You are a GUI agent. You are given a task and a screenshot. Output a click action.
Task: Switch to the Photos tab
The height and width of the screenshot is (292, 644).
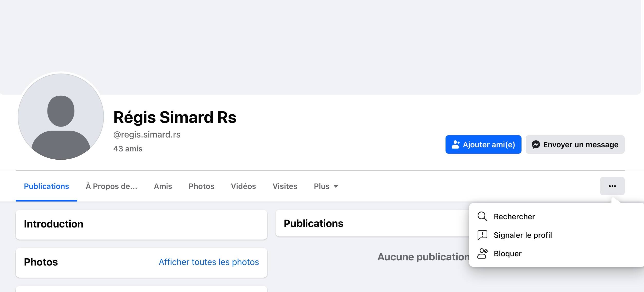pyautogui.click(x=201, y=186)
